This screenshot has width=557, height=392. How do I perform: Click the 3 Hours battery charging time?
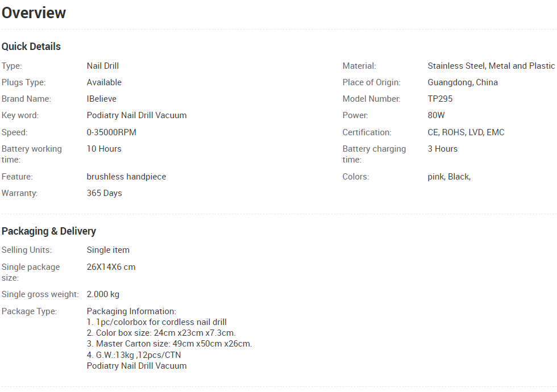coord(443,149)
